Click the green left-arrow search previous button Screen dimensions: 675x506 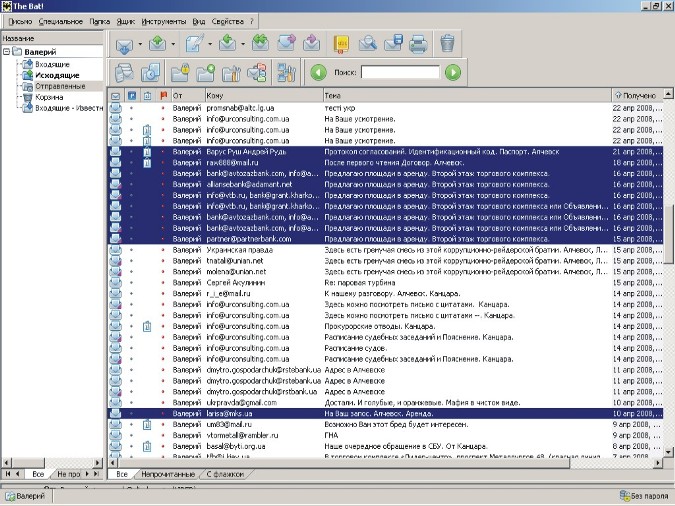click(319, 72)
